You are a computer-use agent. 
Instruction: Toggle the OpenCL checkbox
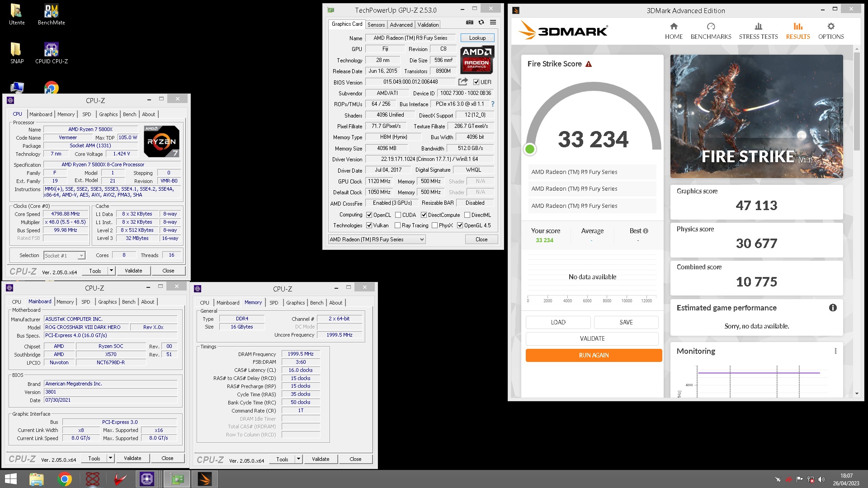pyautogui.click(x=369, y=215)
